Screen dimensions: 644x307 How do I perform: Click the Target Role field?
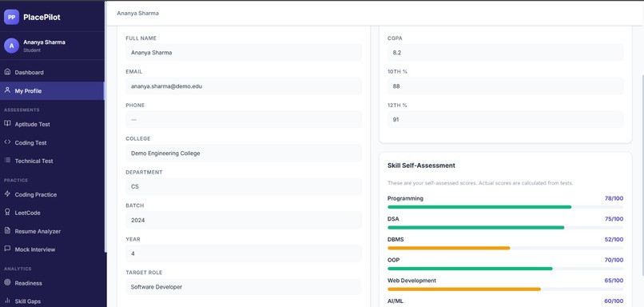[x=244, y=287]
